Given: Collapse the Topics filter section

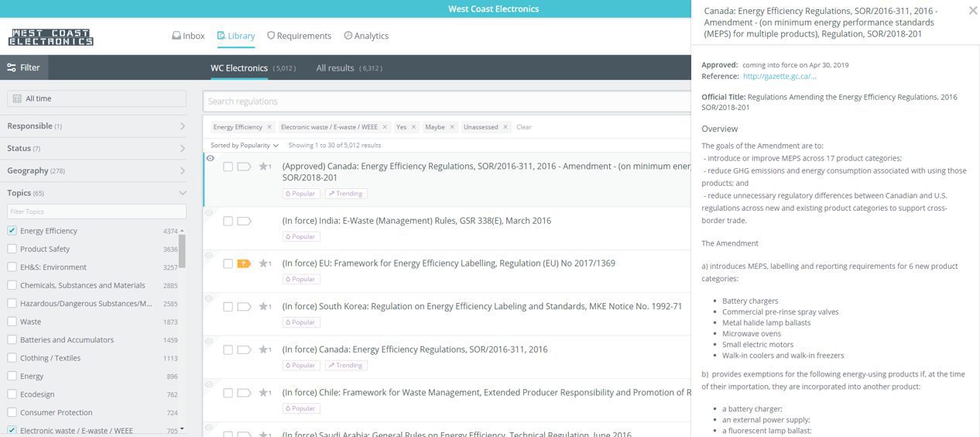Looking at the screenshot, I should [x=97, y=193].
